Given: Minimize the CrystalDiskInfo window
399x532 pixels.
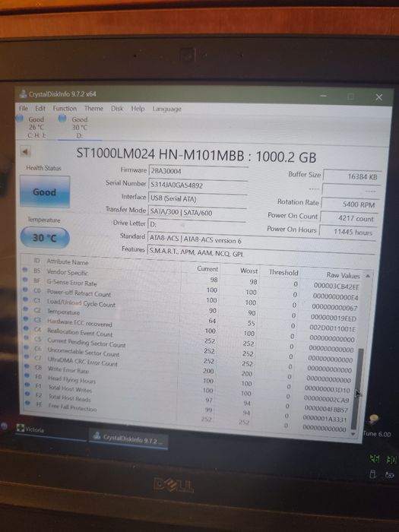Looking at the screenshot, I should 323,96.
